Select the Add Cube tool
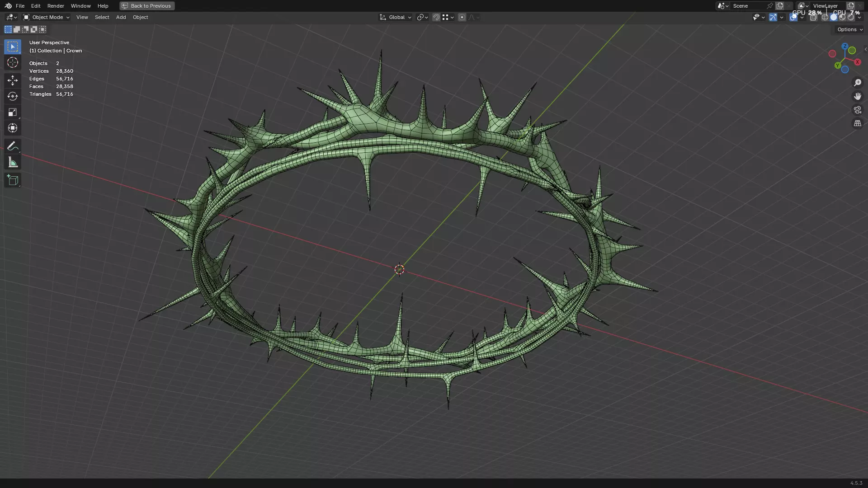Image resolution: width=868 pixels, height=488 pixels. coord(13,180)
